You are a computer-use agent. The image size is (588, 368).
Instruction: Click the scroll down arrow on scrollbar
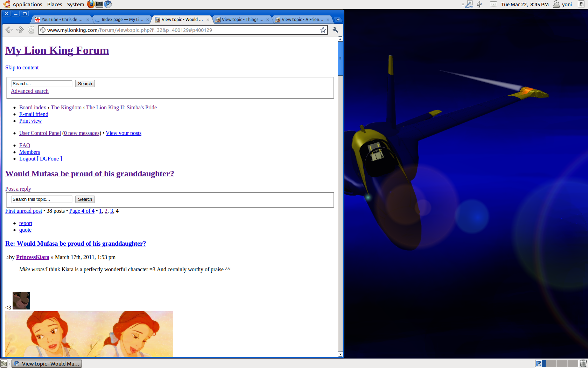pyautogui.click(x=340, y=354)
